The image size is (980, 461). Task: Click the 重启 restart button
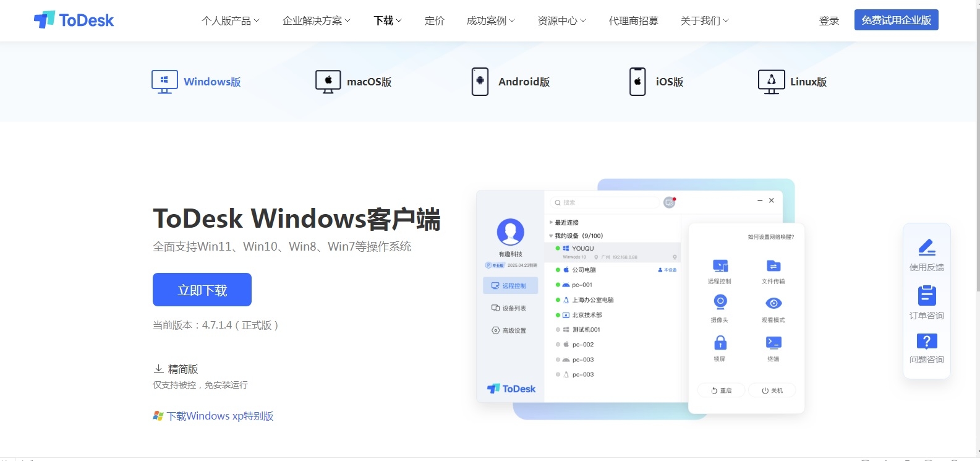click(722, 390)
